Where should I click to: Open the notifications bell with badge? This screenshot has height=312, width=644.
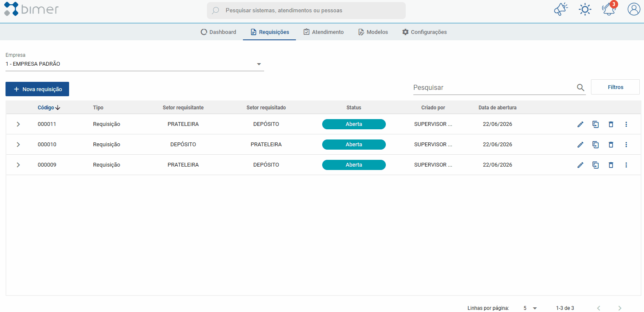click(x=610, y=9)
